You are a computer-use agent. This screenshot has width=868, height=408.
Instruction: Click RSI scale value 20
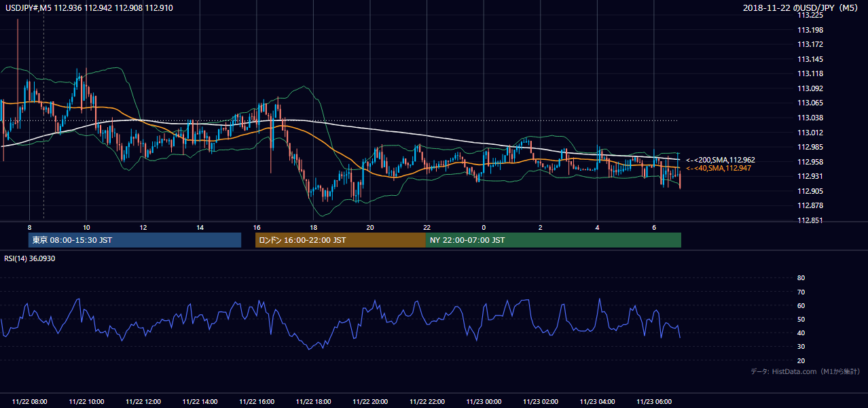point(801,360)
